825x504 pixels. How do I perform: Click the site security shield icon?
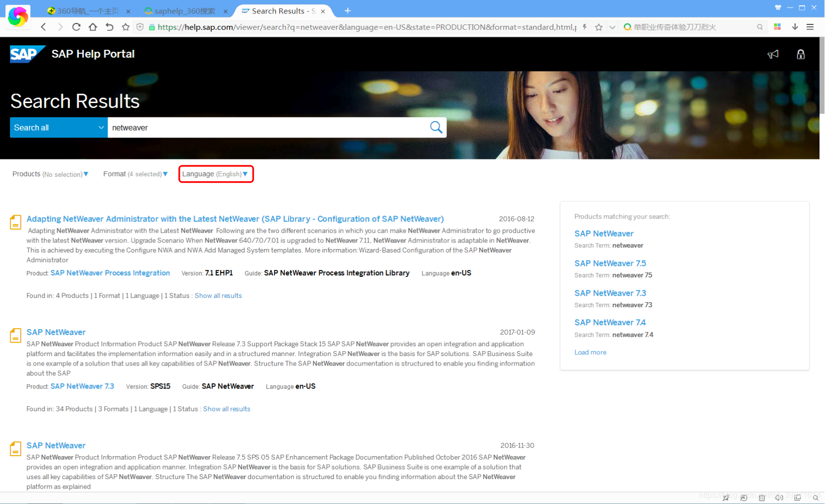pyautogui.click(x=140, y=27)
